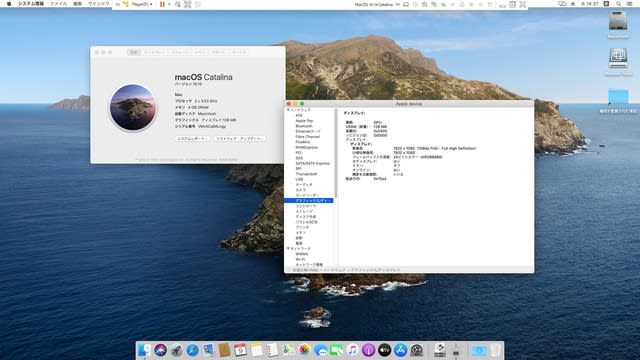This screenshot has height=360, width=640.
Task: Open Photos app in the Dock
Action: 304,350
